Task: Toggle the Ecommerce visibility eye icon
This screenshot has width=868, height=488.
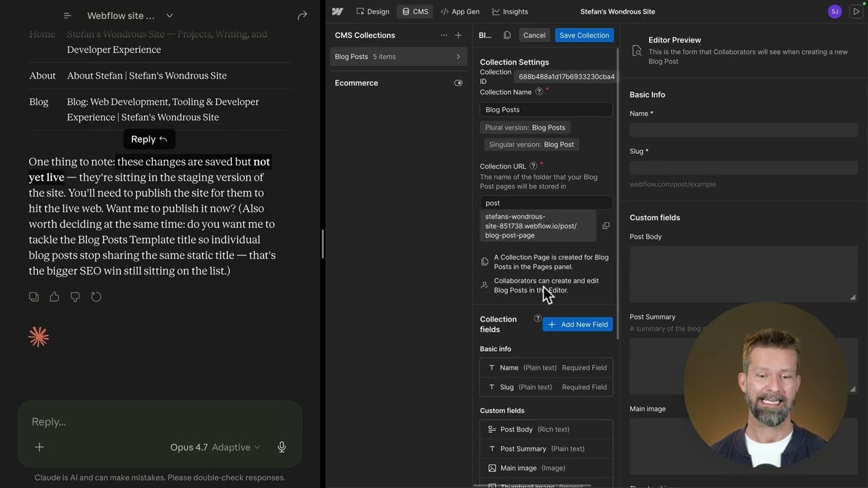Action: [458, 83]
